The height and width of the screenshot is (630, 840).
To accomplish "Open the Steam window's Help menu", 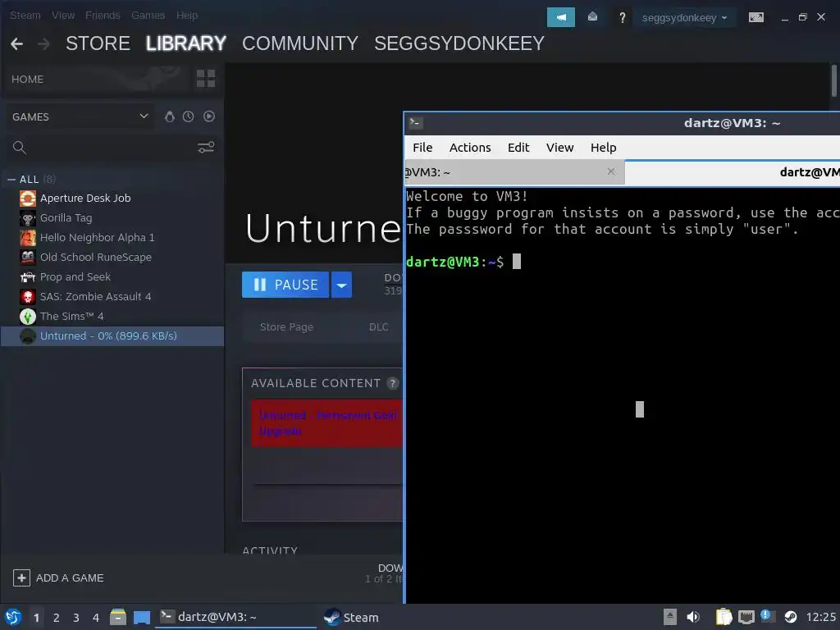I will click(187, 16).
